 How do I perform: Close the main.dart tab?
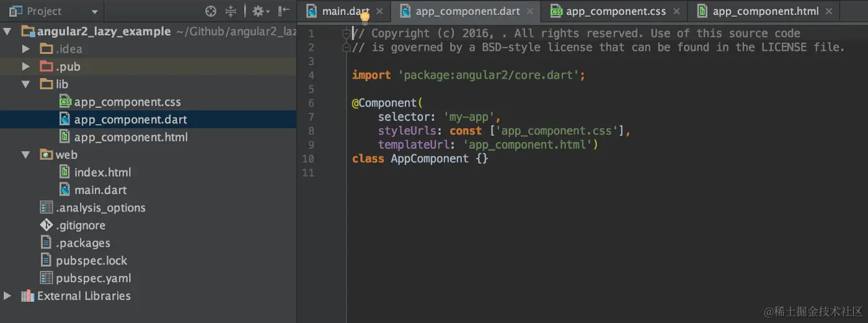[x=379, y=11]
